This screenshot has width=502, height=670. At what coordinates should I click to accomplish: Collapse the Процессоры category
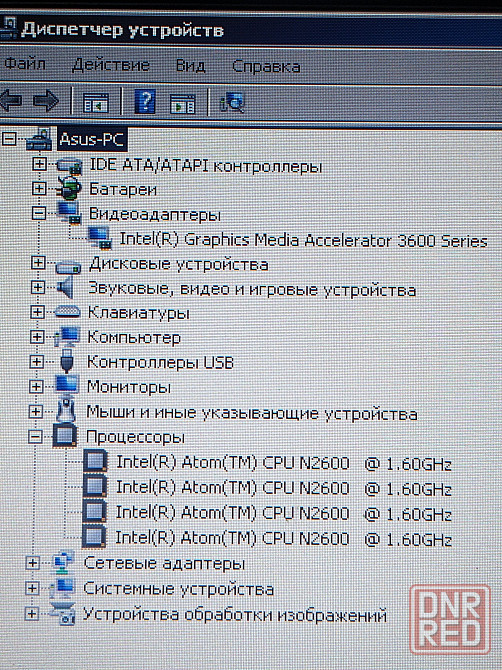pos(36,437)
